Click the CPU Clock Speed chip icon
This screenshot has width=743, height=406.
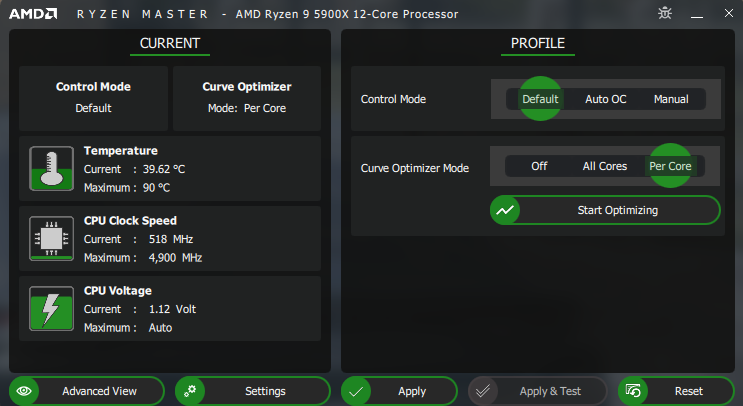click(x=46, y=239)
